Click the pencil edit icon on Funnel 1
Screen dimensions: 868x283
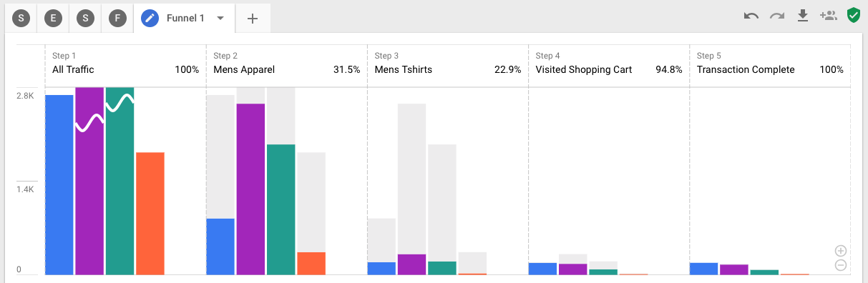[150, 19]
